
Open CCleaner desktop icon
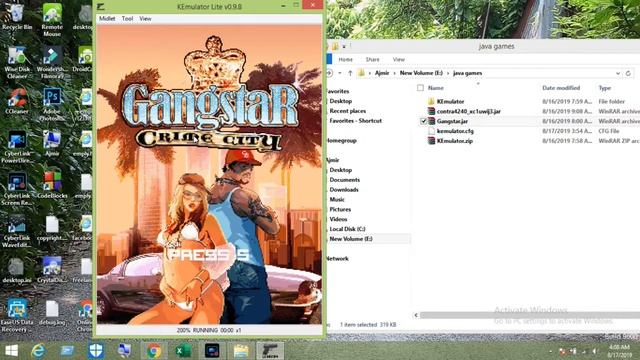pyautogui.click(x=17, y=101)
